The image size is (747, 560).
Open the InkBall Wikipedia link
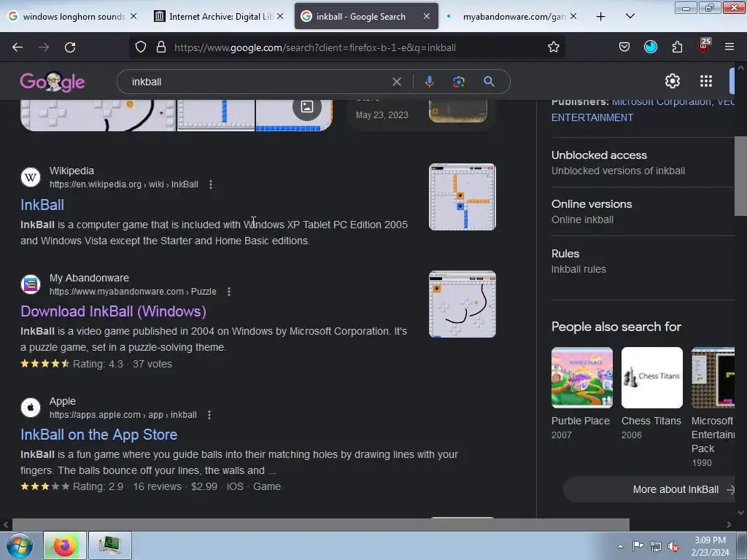[42, 205]
